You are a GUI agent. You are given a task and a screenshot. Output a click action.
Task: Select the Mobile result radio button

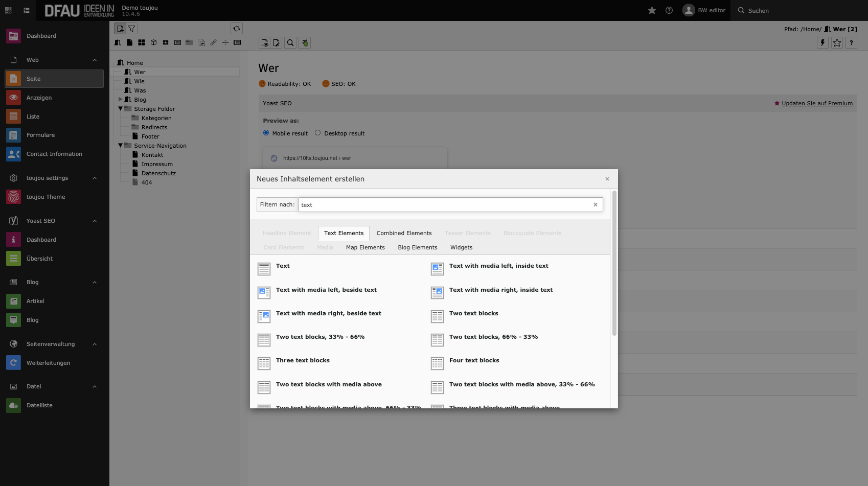pos(266,133)
